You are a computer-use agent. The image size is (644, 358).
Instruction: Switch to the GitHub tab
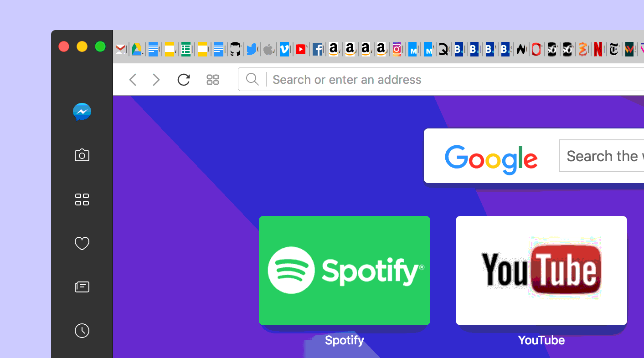(x=235, y=49)
